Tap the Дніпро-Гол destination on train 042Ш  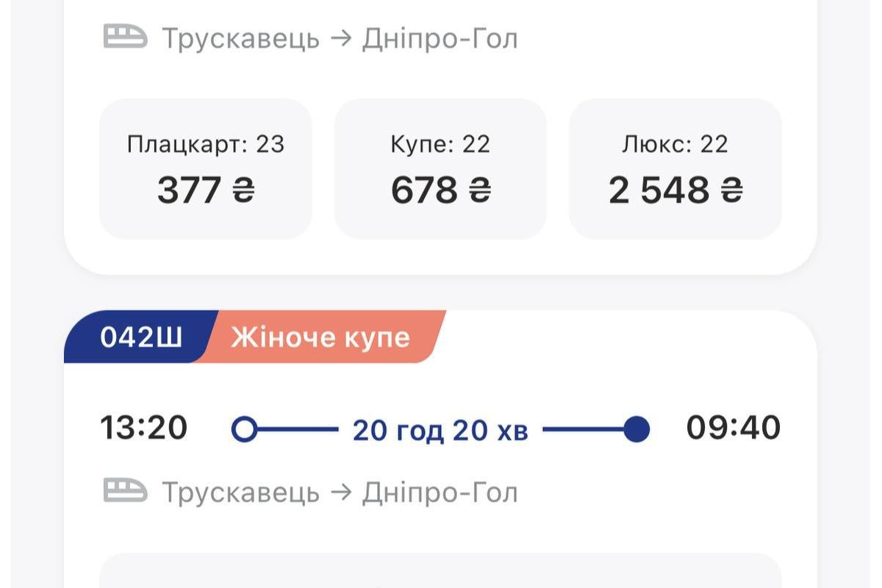(x=440, y=492)
